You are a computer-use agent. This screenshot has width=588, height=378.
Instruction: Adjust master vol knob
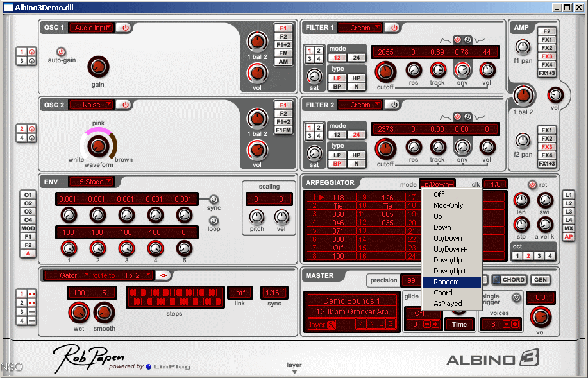(541, 317)
